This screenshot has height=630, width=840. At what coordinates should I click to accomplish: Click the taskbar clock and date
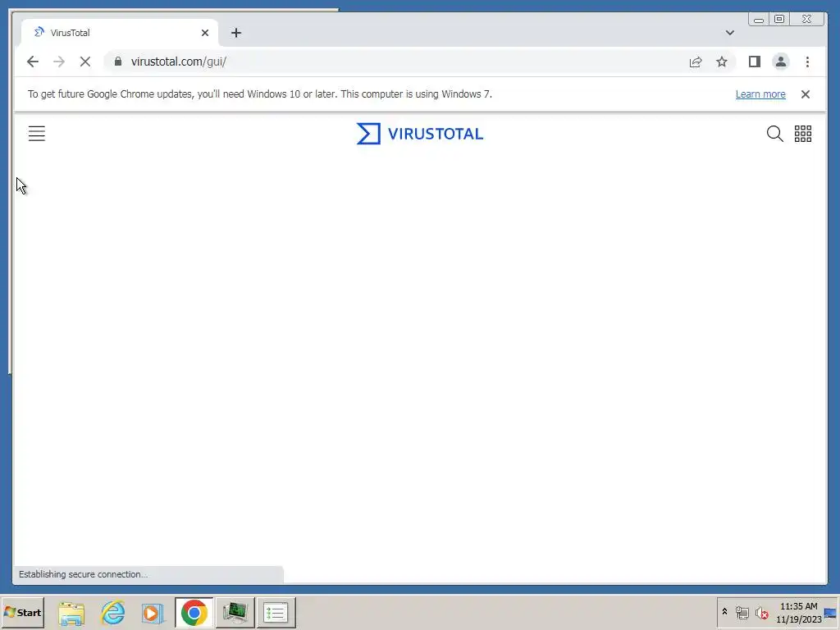click(799, 613)
